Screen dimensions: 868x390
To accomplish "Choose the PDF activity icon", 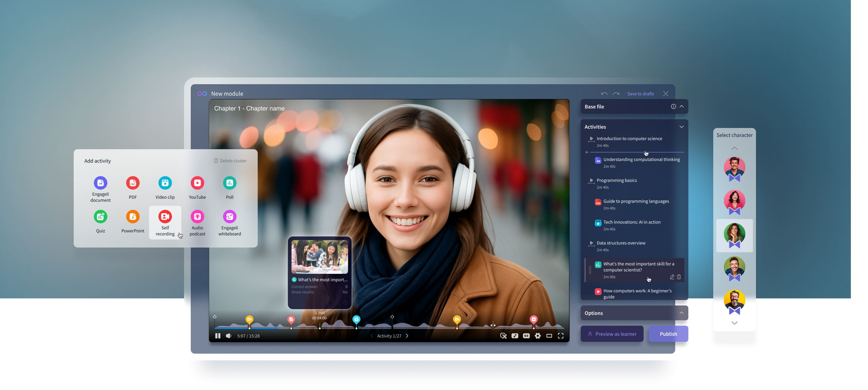I will (x=133, y=183).
